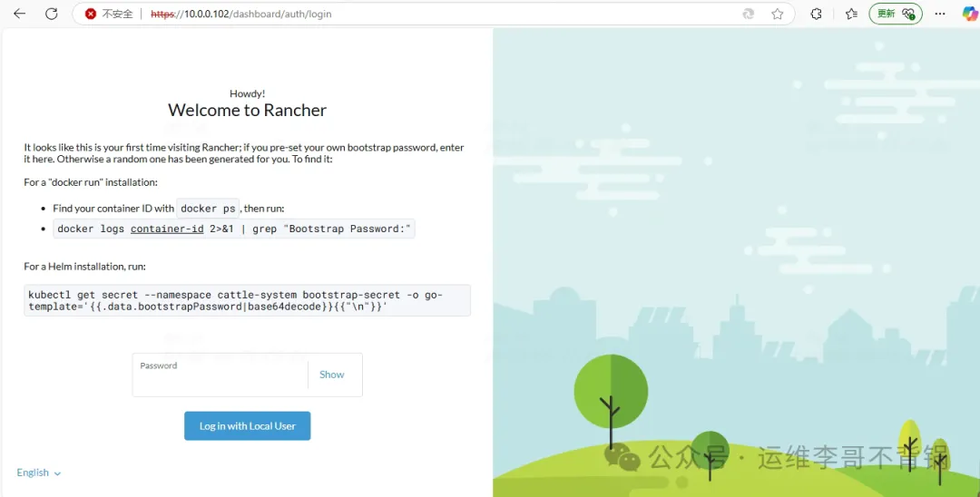Click the "docker ps" inline code snippet
The image size is (980, 497).
pyautogui.click(x=208, y=209)
